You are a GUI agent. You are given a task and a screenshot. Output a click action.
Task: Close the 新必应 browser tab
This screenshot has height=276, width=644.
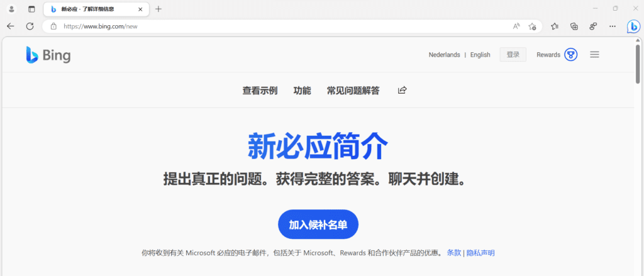click(x=140, y=9)
